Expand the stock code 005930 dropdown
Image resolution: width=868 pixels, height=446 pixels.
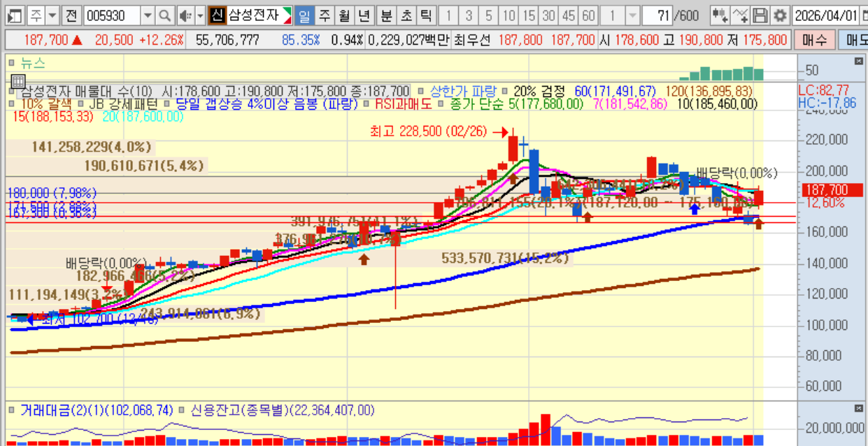pos(148,15)
